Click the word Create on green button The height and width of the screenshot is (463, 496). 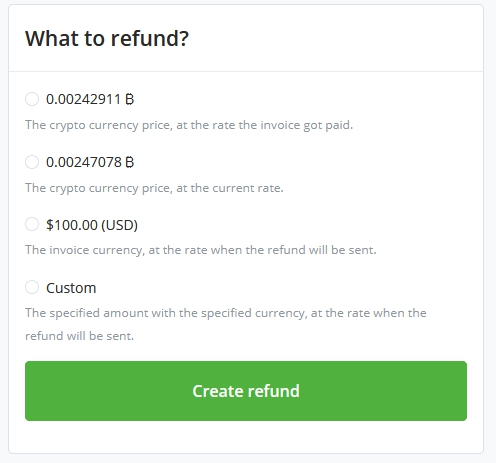tap(217, 391)
